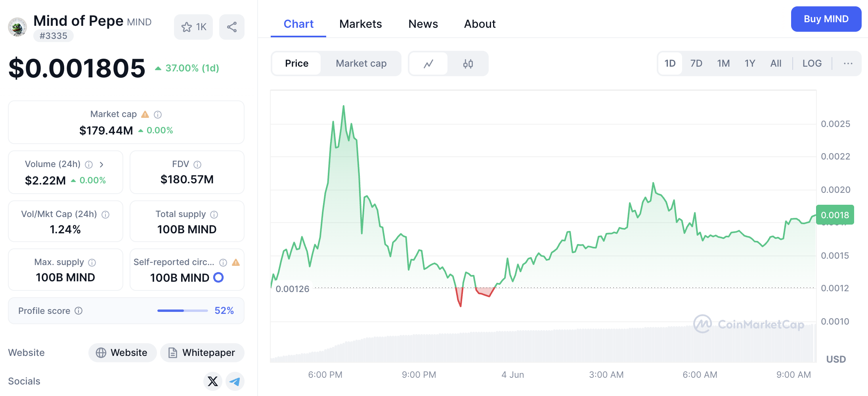Click the 4 Jun date axis label
Screen dimensions: 868x396
513,375
